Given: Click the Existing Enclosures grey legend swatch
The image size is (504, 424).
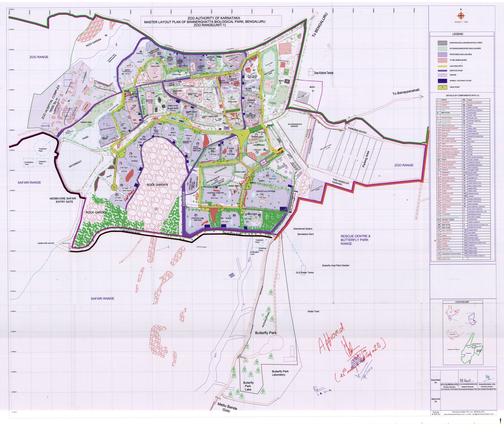Looking at the screenshot, I should (442, 43).
